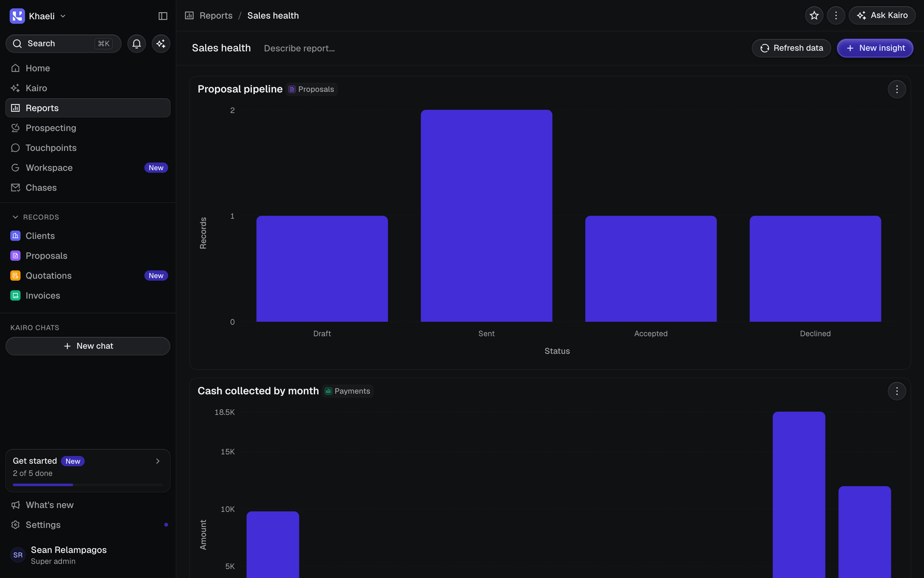Click the SR user avatar

pyautogui.click(x=18, y=555)
